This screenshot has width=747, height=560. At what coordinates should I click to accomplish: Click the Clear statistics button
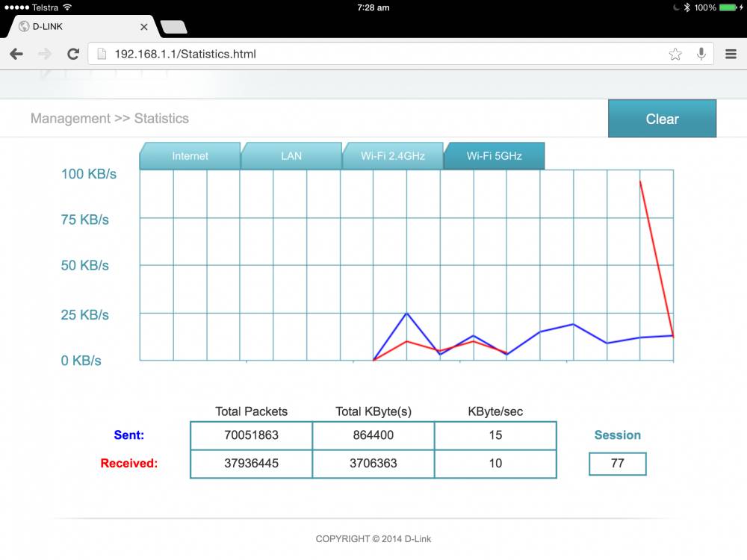(x=662, y=119)
